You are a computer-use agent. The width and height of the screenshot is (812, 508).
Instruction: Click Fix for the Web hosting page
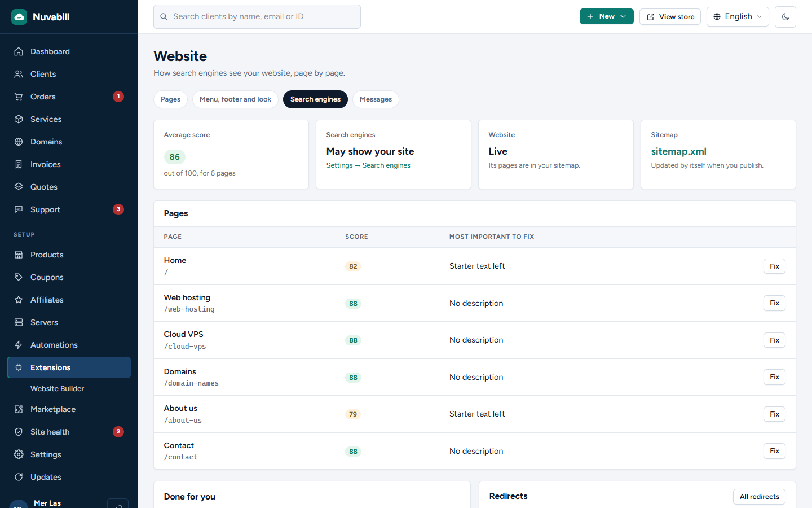coord(774,303)
